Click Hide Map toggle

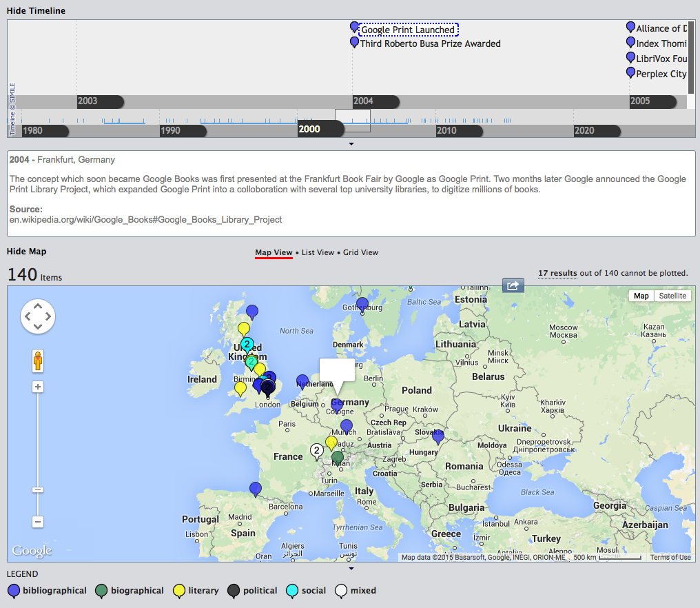click(26, 252)
